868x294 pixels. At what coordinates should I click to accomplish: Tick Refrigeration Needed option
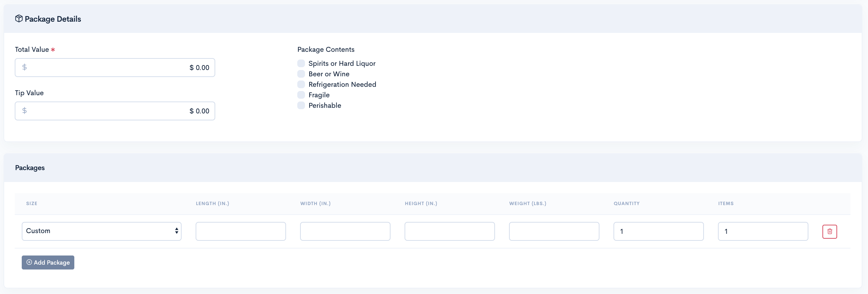[301, 84]
